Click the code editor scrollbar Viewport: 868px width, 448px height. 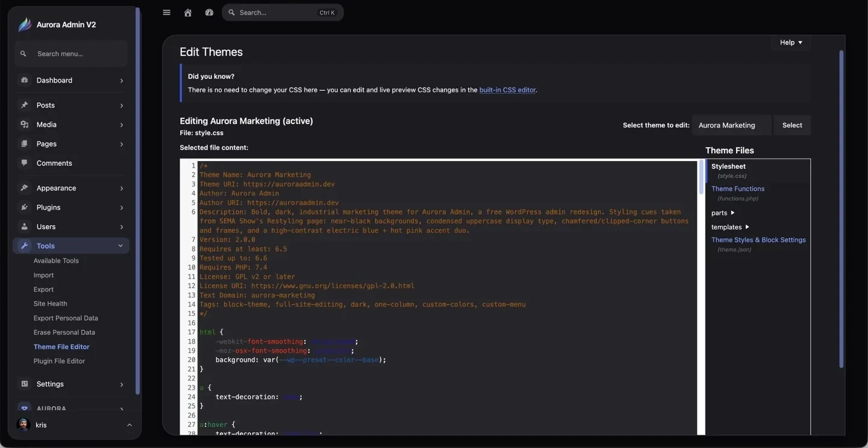(x=701, y=177)
